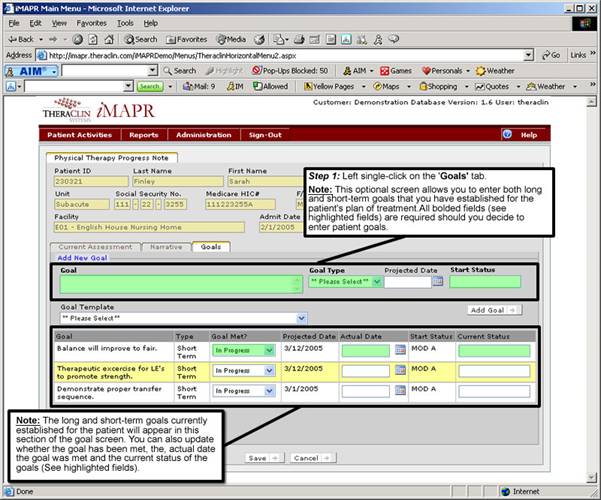Click the Go button beside address bar
The width and height of the screenshot is (601, 500).
(551, 55)
